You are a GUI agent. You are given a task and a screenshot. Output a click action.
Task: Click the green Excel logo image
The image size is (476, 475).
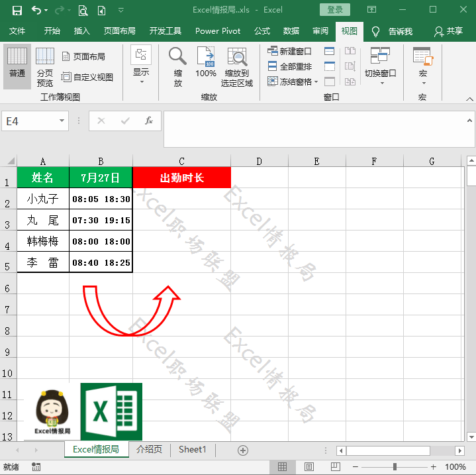pyautogui.click(x=111, y=411)
